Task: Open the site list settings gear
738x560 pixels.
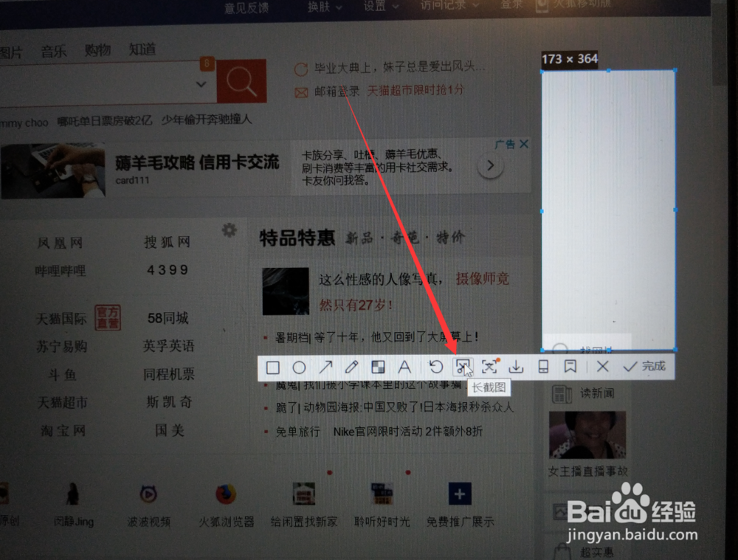Action: 230,230
